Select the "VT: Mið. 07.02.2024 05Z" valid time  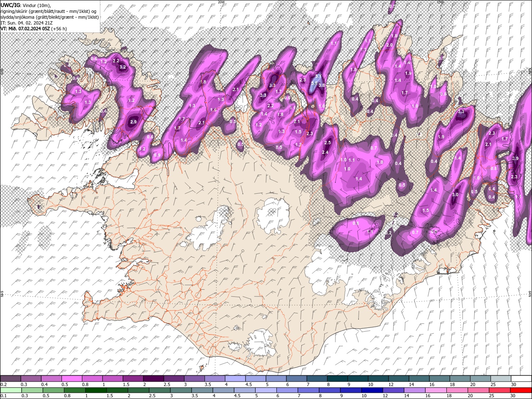[25, 29]
